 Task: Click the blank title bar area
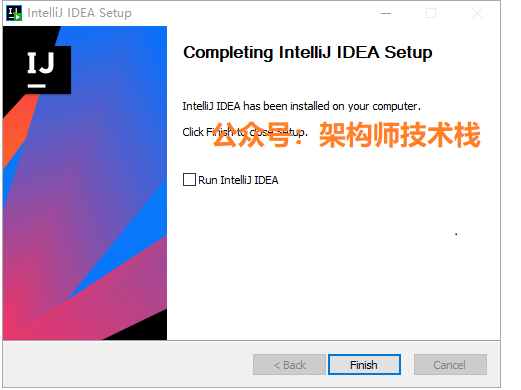click(x=253, y=13)
